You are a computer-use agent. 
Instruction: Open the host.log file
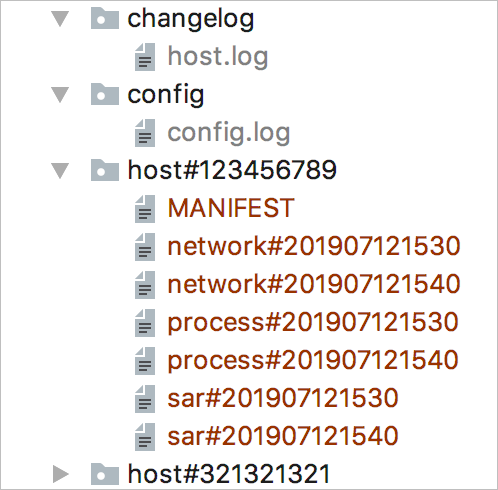(x=218, y=57)
